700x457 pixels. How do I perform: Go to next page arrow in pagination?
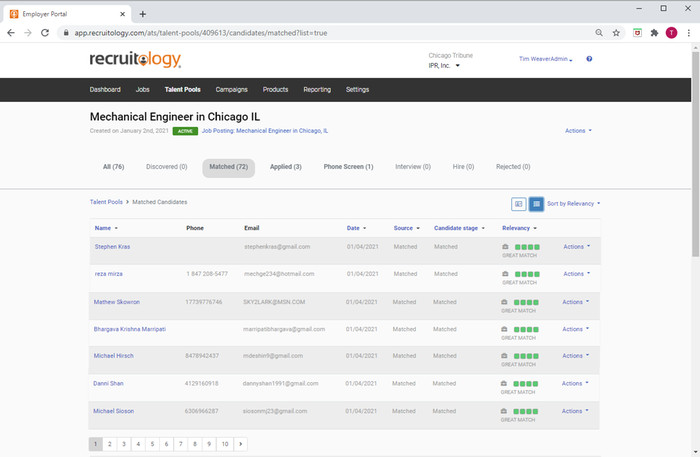[x=241, y=444]
